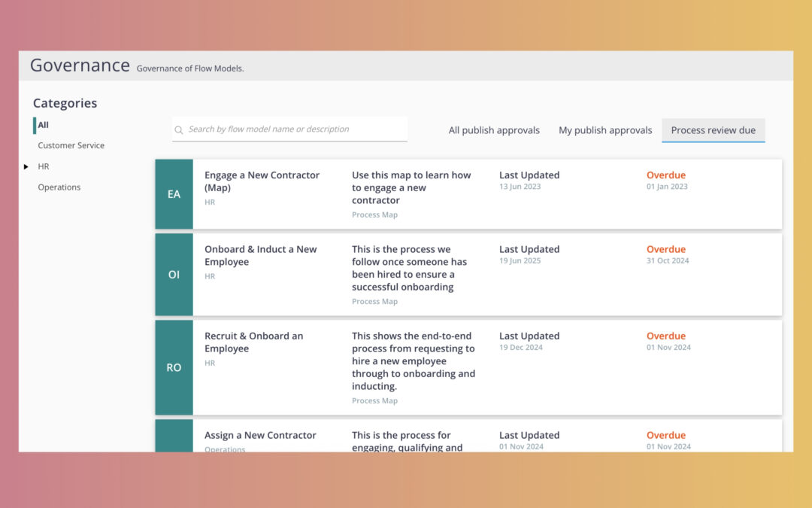The image size is (812, 508).
Task: Click the EA flow model badge
Action: 174,194
